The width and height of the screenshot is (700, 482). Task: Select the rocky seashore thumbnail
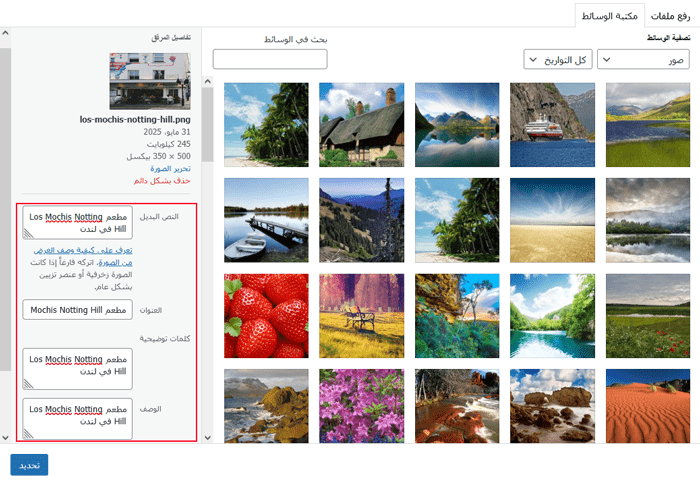coord(266,406)
